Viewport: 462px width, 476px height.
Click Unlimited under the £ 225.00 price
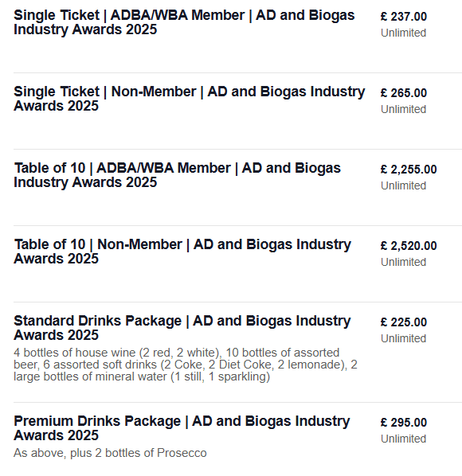coord(403,338)
